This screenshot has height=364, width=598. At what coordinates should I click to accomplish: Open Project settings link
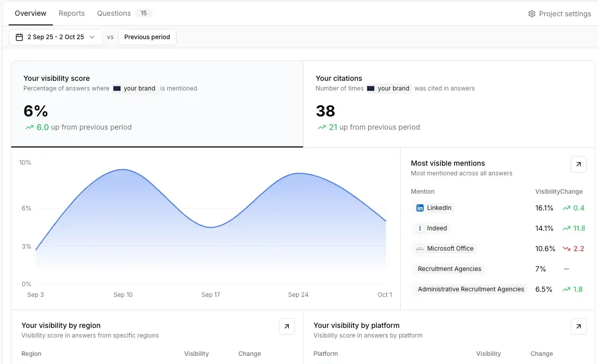[559, 14]
